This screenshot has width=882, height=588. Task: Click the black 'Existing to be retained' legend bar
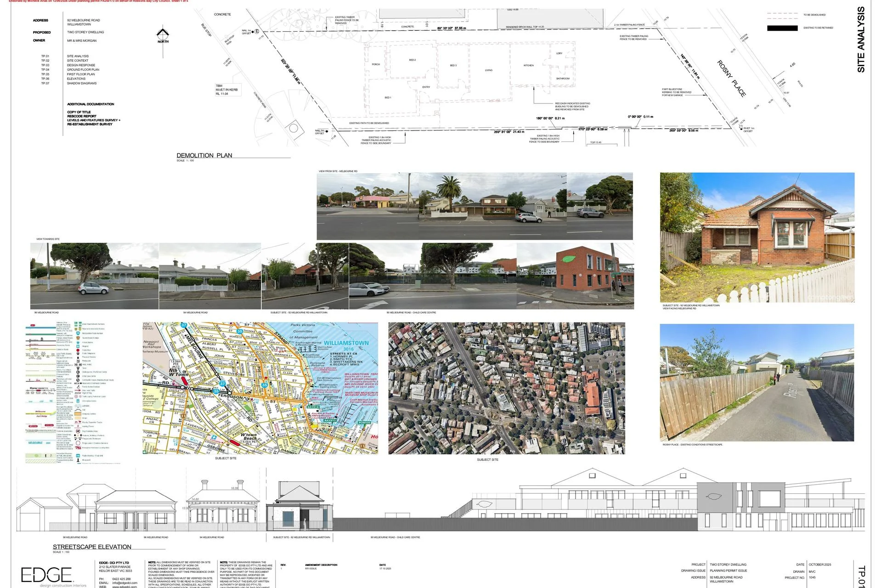coord(782,28)
